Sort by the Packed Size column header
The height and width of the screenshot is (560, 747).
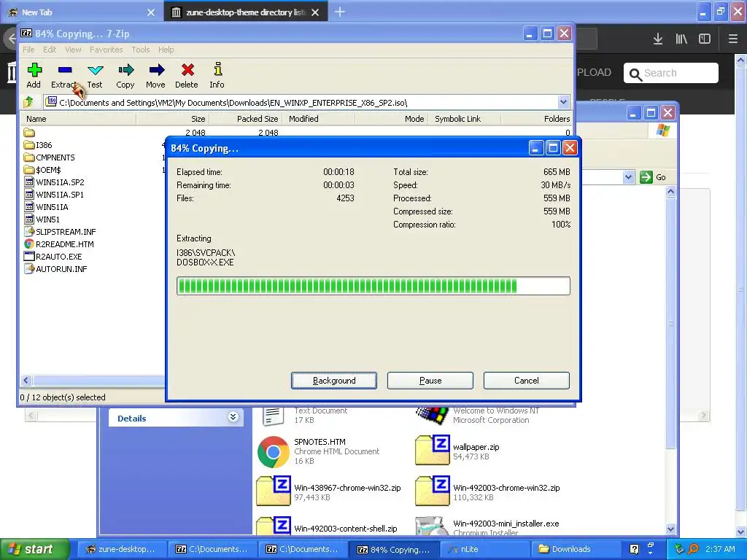(x=246, y=119)
